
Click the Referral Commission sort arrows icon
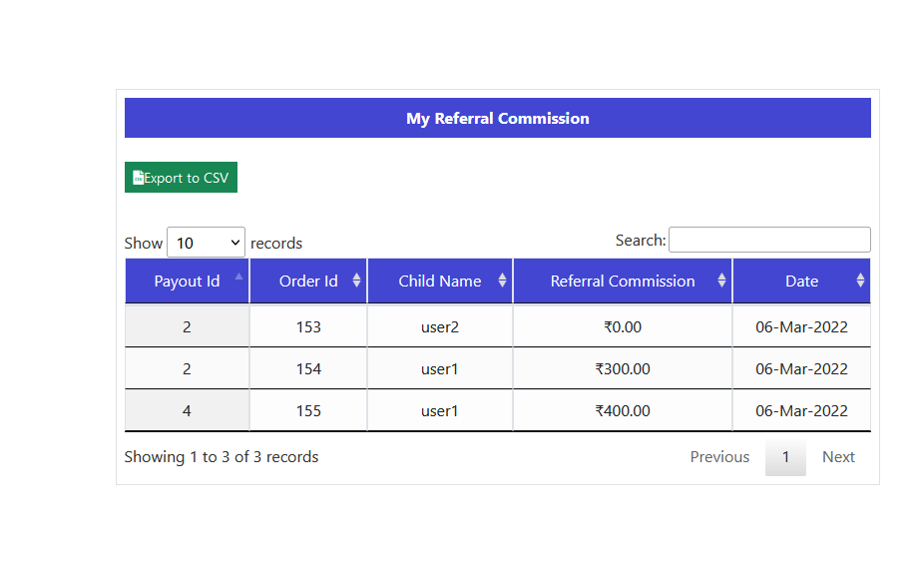[x=721, y=282]
